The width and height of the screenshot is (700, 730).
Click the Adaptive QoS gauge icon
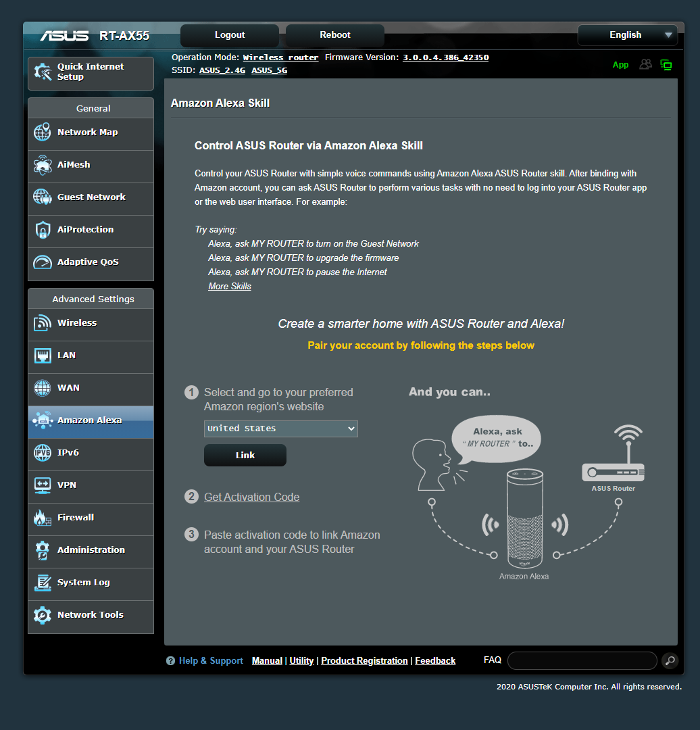pyautogui.click(x=43, y=262)
